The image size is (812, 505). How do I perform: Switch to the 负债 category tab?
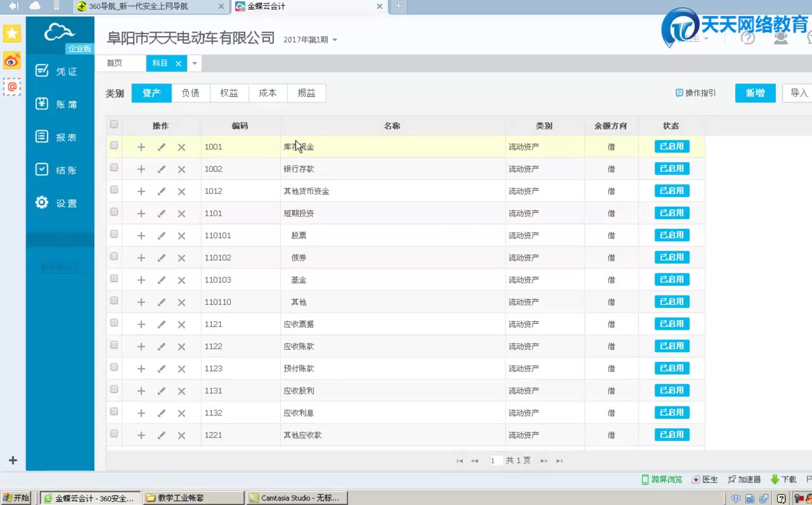click(191, 93)
